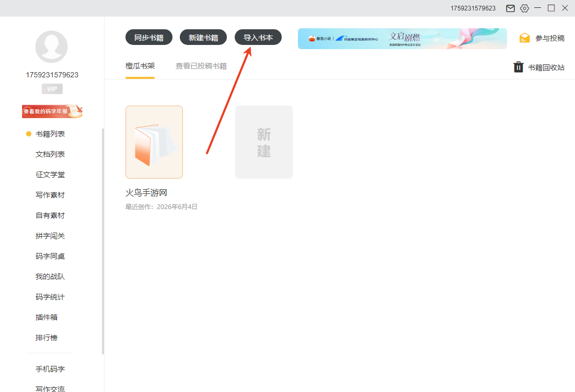
Task: Switch to 查看已投稿书籍 tab
Action: pyautogui.click(x=201, y=66)
